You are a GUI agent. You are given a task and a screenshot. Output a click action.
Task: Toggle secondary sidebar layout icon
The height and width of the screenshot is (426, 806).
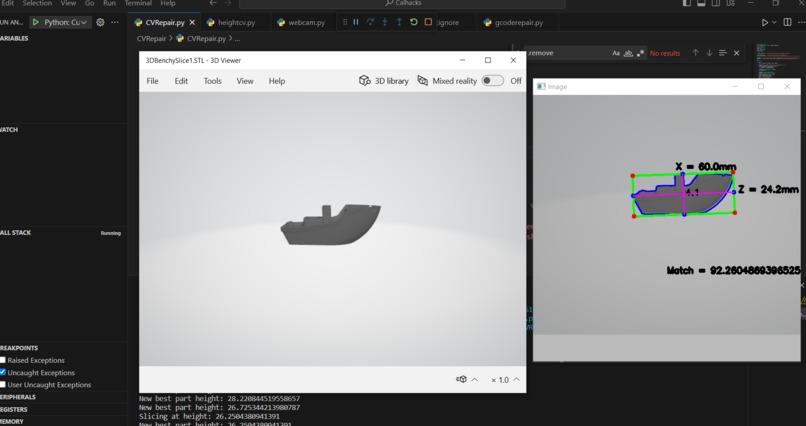(716, 3)
